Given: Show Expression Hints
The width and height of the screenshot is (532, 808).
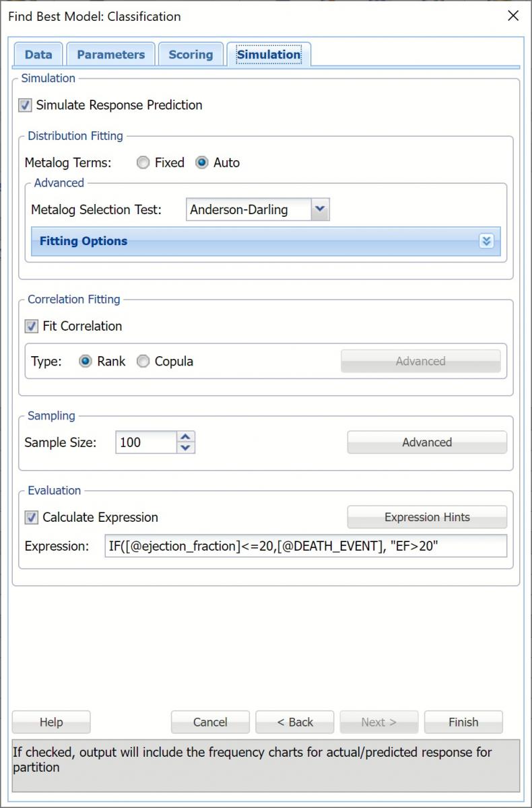Looking at the screenshot, I should tap(427, 517).
